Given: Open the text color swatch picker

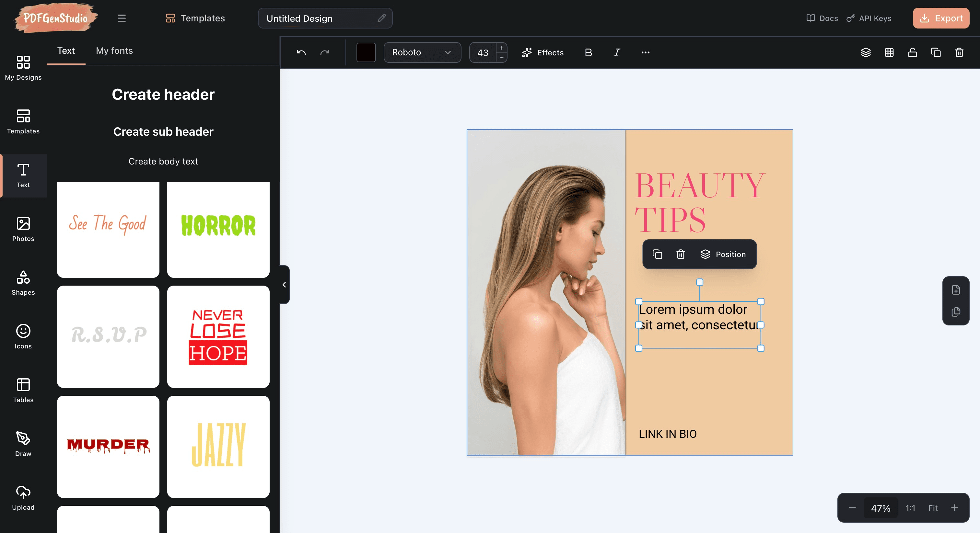Looking at the screenshot, I should 366,52.
